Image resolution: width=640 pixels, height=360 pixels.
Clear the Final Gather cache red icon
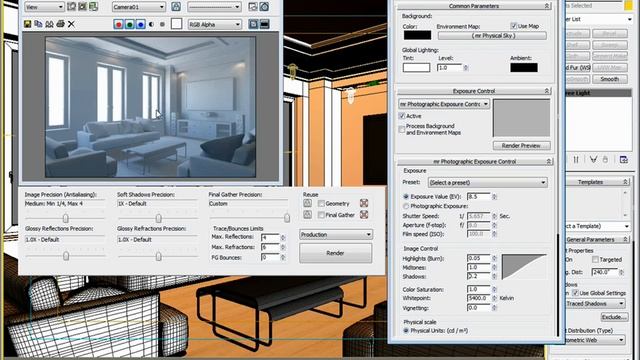[x=364, y=215]
